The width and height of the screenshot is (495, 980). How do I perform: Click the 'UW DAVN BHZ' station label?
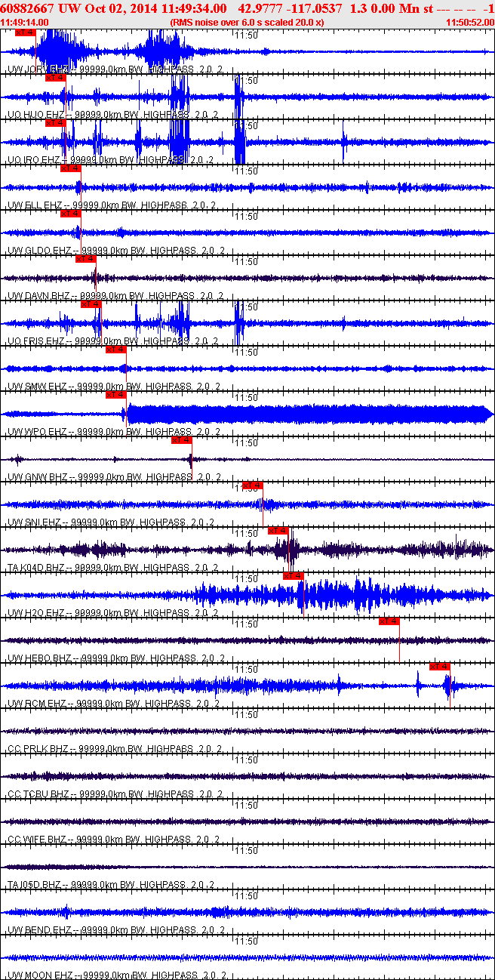[38, 295]
